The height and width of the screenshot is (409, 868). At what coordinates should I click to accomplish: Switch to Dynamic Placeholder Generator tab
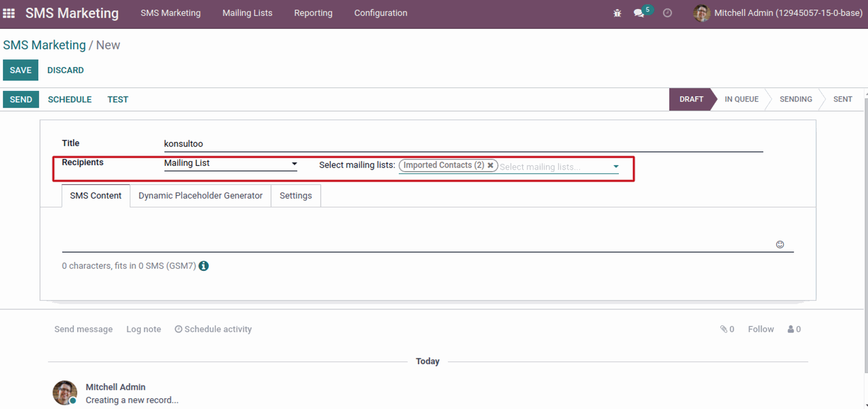pyautogui.click(x=200, y=196)
